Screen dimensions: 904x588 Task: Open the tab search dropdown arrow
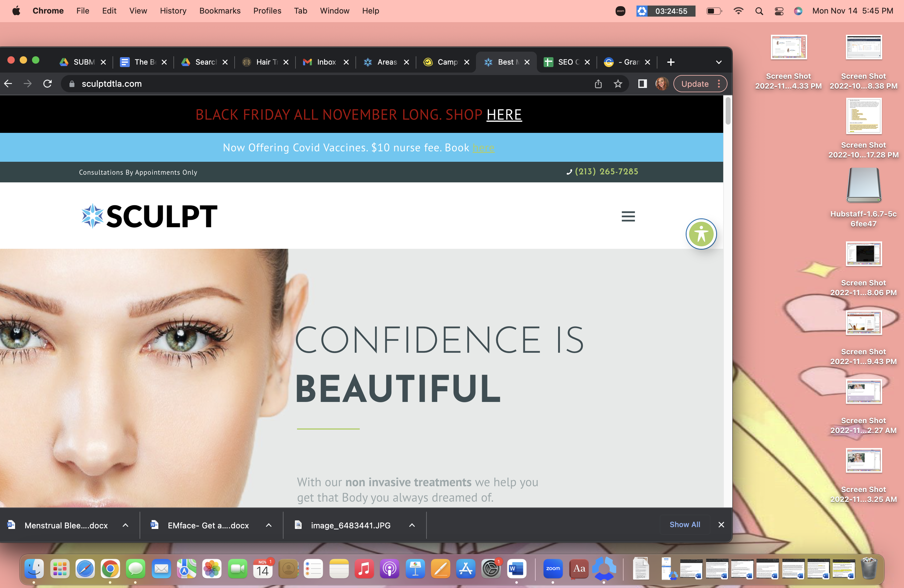click(719, 62)
